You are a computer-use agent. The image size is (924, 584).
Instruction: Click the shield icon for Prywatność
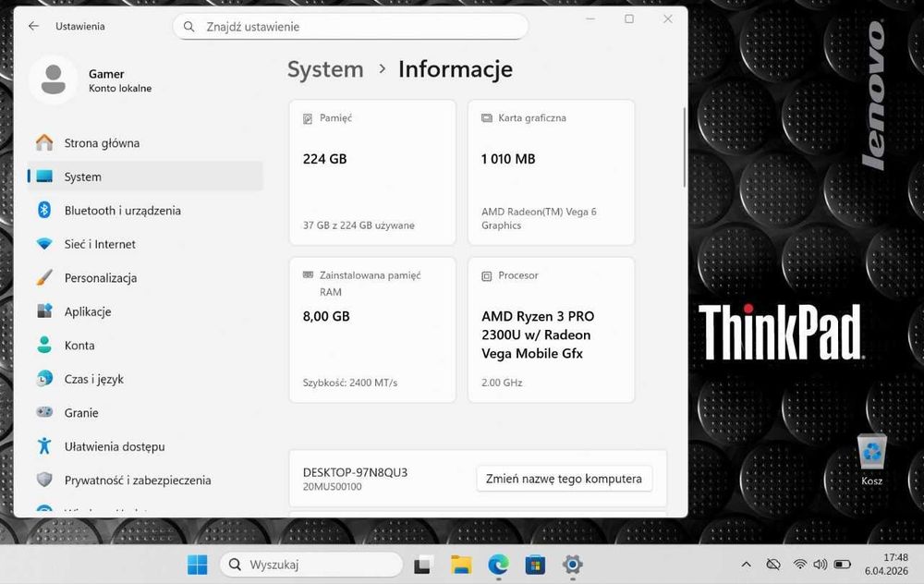pos(44,480)
